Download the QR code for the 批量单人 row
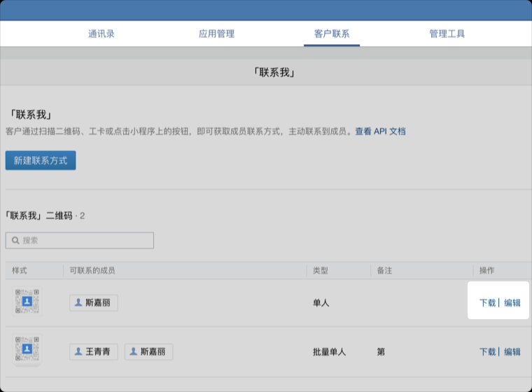Viewport: 532px width, 392px height. pyautogui.click(x=487, y=352)
